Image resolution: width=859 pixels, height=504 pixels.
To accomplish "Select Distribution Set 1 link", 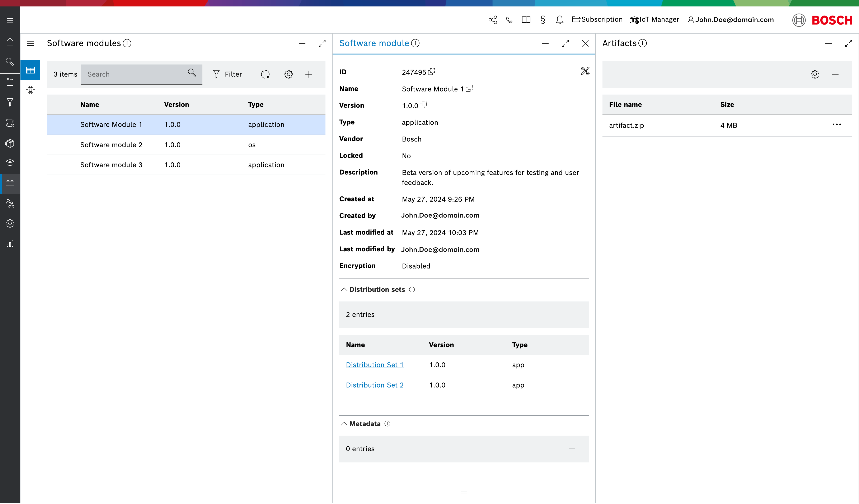I will 375,365.
